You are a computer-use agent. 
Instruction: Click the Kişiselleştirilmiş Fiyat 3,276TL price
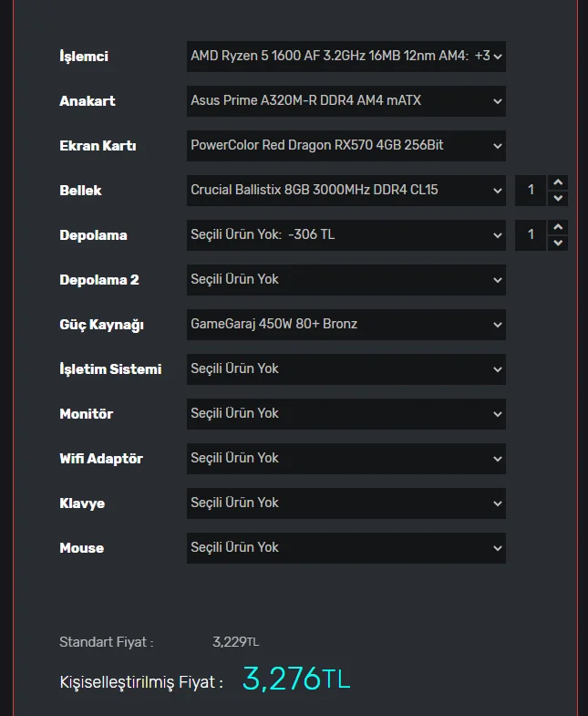tap(295, 679)
